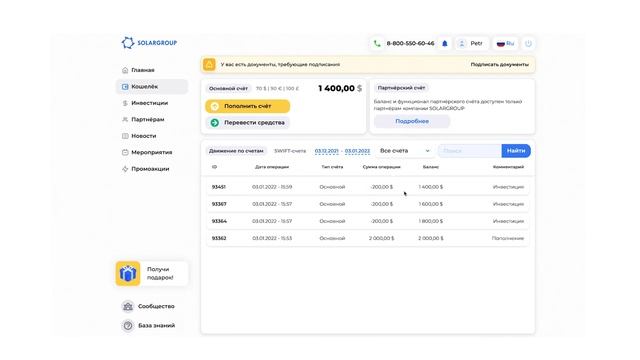Click the community icon next to Сообщество

(128, 306)
